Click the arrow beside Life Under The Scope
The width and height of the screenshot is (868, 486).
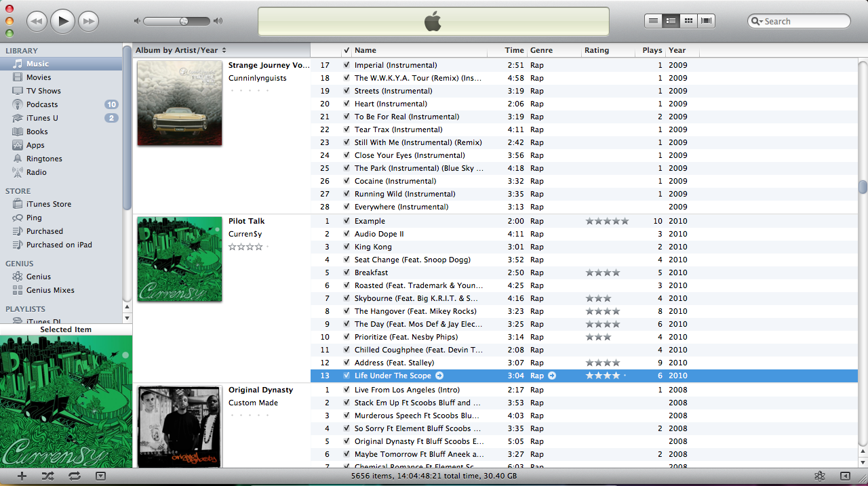[439, 376]
